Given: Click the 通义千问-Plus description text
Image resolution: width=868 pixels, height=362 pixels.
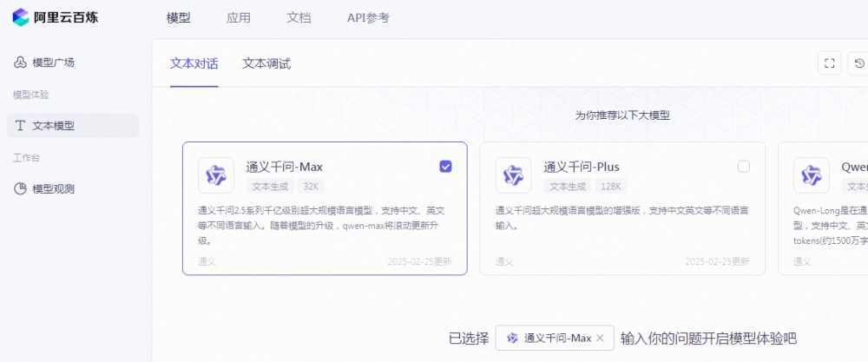Looking at the screenshot, I should point(622,218).
